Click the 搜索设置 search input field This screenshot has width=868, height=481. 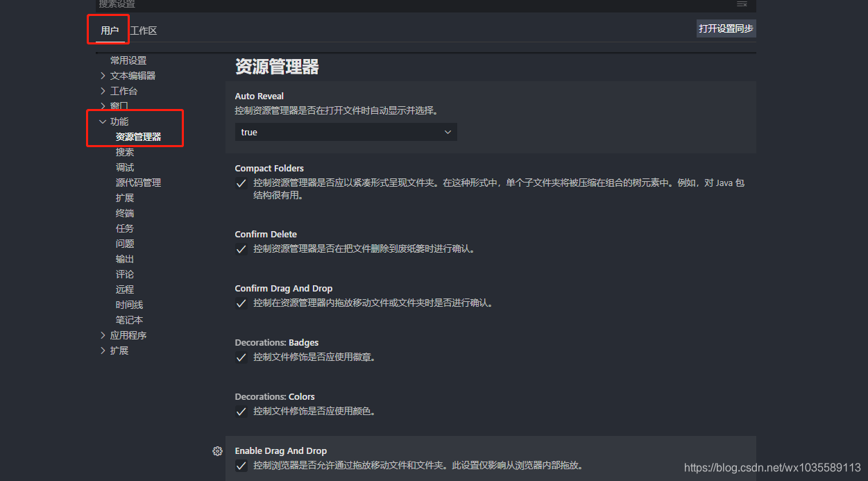pos(278,5)
